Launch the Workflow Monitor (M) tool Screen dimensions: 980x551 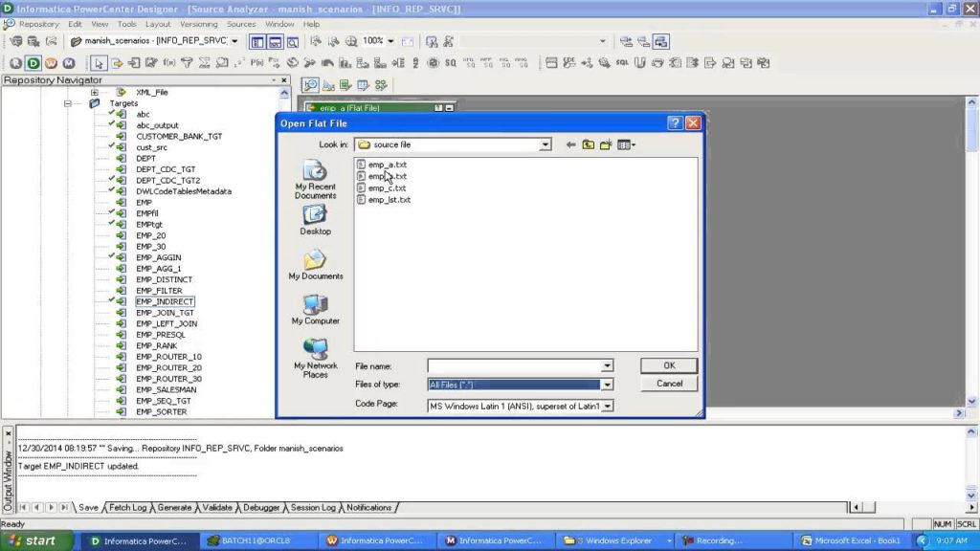point(68,63)
